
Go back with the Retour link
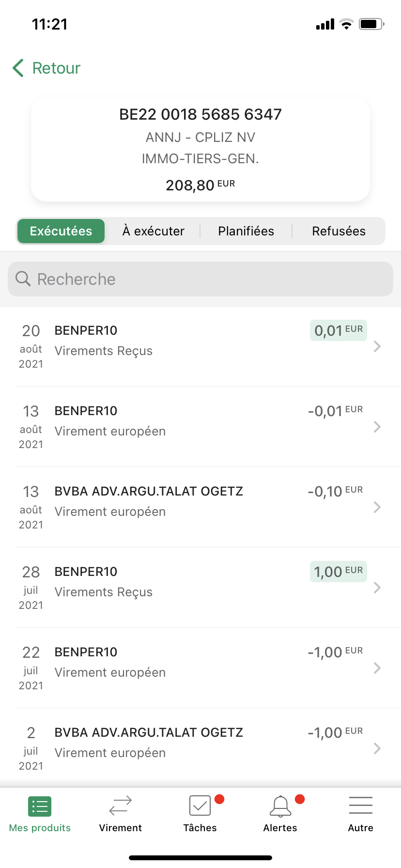coord(56,68)
